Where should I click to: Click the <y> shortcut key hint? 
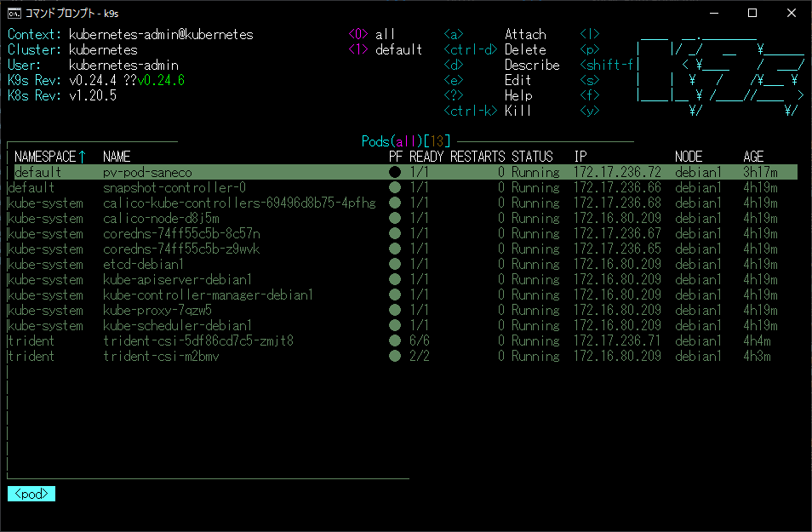pos(590,111)
